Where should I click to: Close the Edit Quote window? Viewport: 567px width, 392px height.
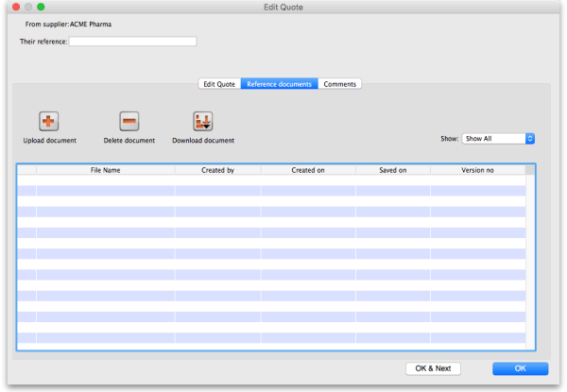tap(10, 7)
